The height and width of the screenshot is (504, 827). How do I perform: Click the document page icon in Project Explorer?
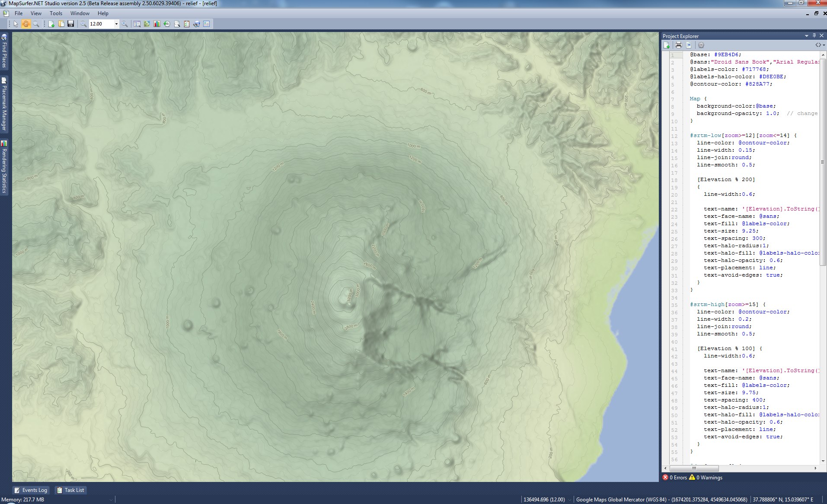pos(689,45)
